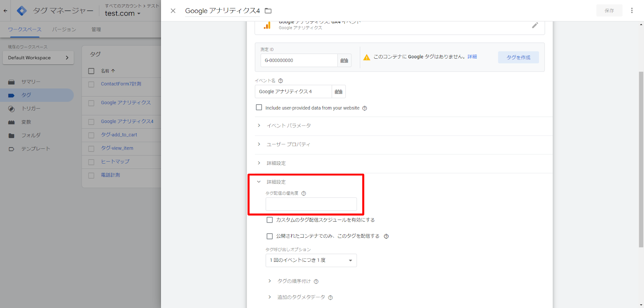The width and height of the screenshot is (644, 308).
Task: Check the Google アナリティクス4 row checkbox
Action: (91, 122)
